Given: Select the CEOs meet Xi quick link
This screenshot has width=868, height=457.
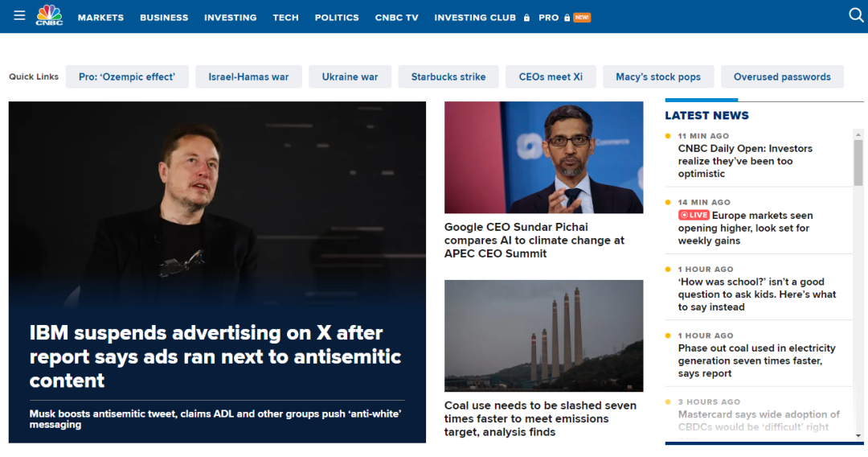Looking at the screenshot, I should click(551, 77).
